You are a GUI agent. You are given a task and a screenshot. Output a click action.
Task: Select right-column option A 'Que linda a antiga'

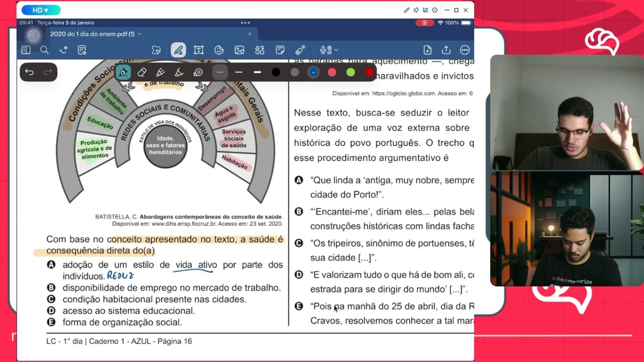(x=384, y=187)
